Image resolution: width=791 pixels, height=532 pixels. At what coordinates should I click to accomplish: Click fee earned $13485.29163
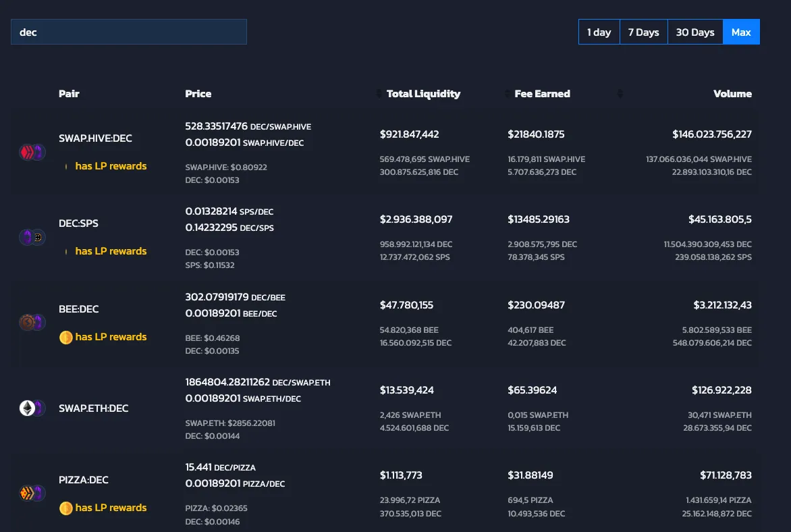coord(539,219)
